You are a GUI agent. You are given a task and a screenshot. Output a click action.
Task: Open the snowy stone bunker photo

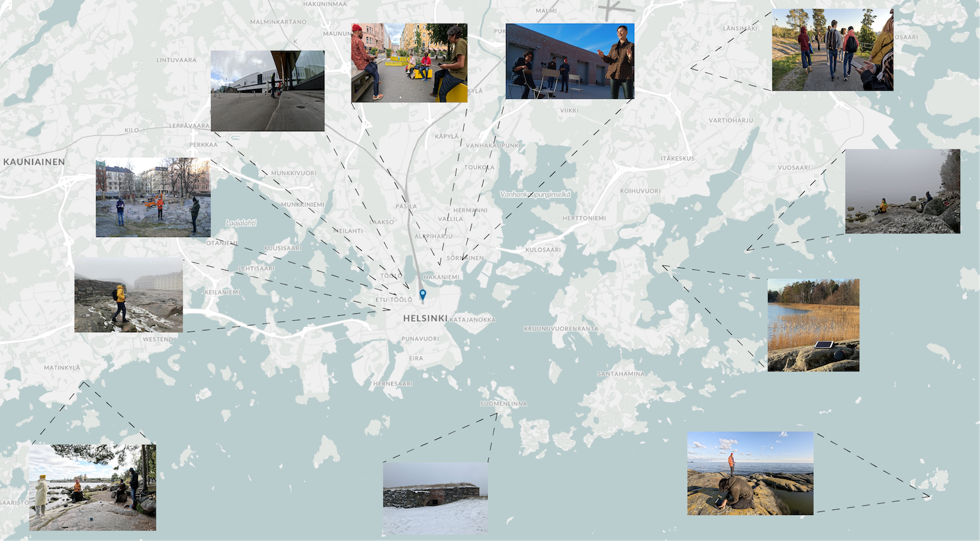pyautogui.click(x=435, y=498)
